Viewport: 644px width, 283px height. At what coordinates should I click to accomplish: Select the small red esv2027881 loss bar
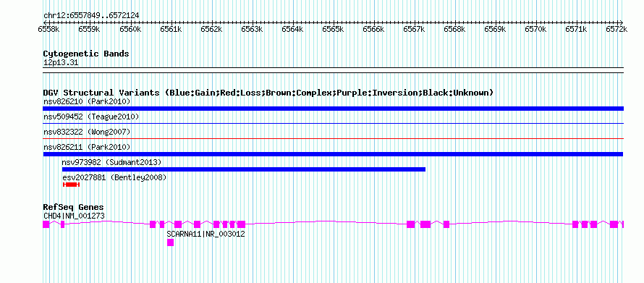[71, 185]
